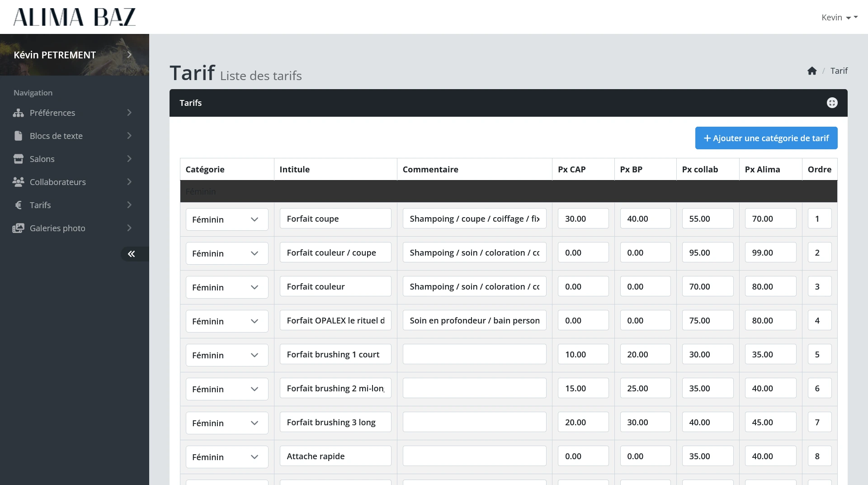This screenshot has height=485, width=868.
Task: Click the Collaborateurs users icon
Action: coord(18,182)
